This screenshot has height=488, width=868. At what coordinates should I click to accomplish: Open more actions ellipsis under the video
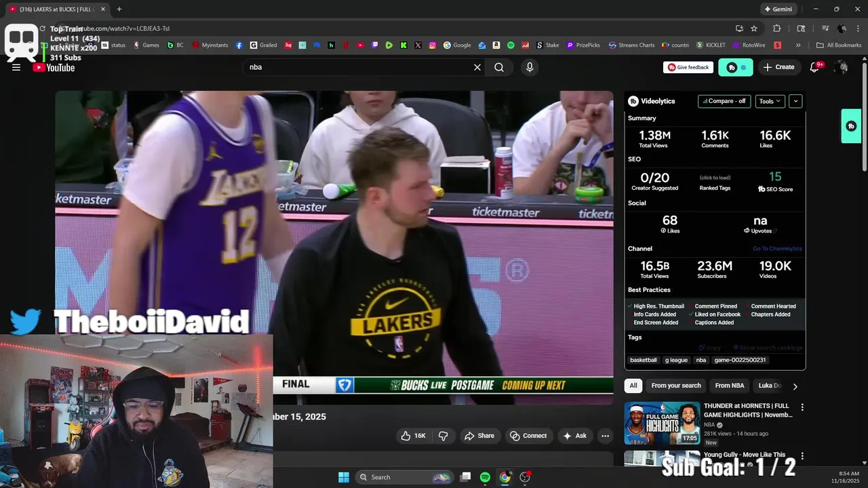click(x=605, y=436)
